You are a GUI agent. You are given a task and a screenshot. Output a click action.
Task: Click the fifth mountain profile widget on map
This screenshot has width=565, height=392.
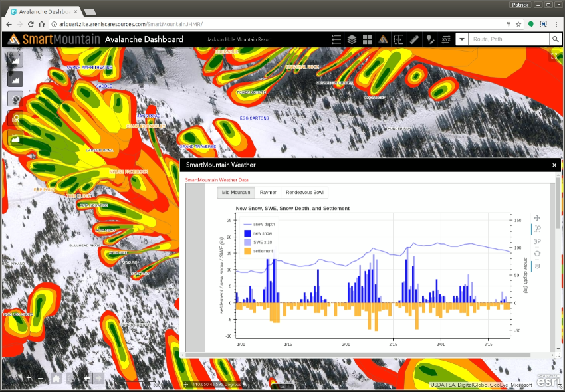15,138
